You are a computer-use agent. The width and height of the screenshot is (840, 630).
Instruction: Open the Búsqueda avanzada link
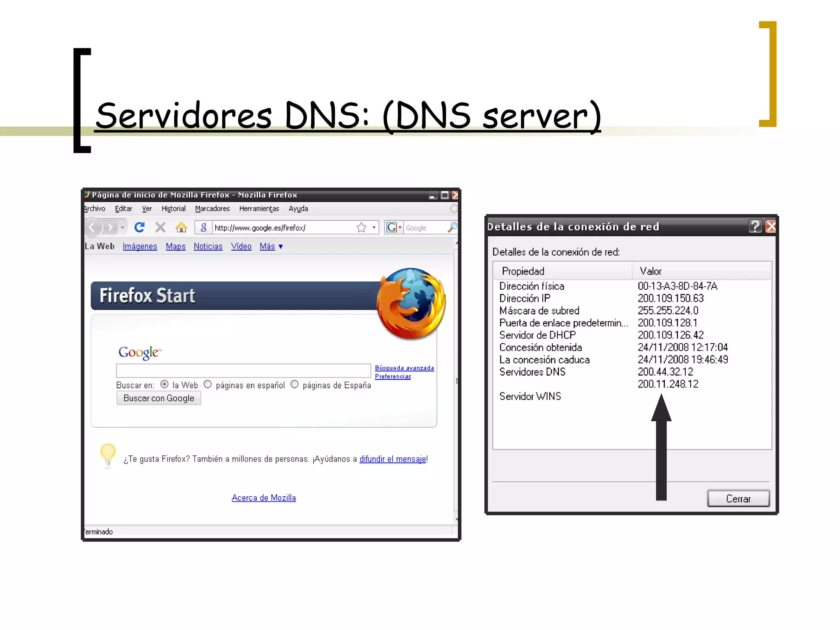(404, 368)
